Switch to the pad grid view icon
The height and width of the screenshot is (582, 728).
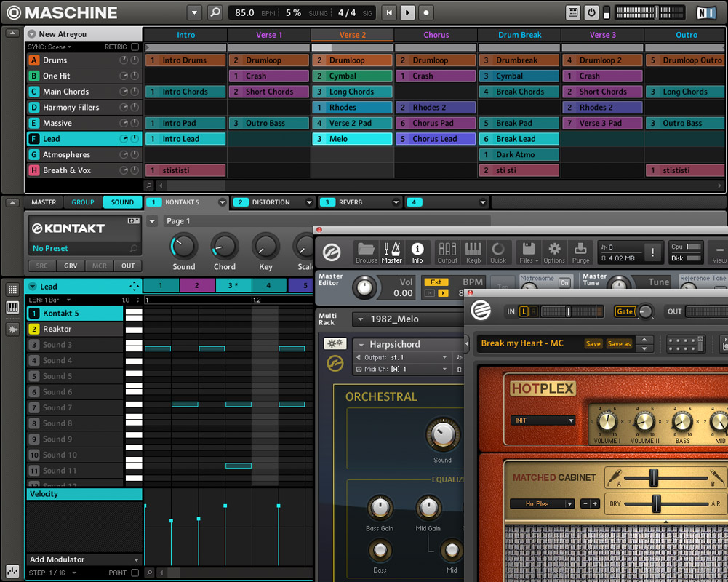[12, 290]
